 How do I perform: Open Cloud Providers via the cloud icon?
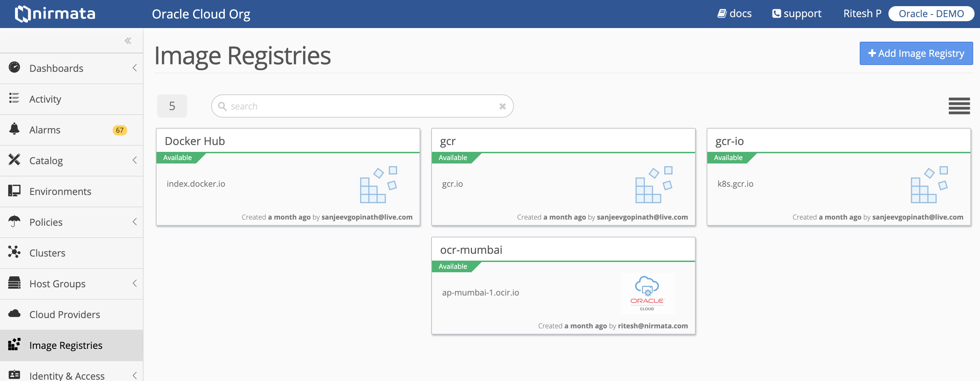click(x=14, y=314)
